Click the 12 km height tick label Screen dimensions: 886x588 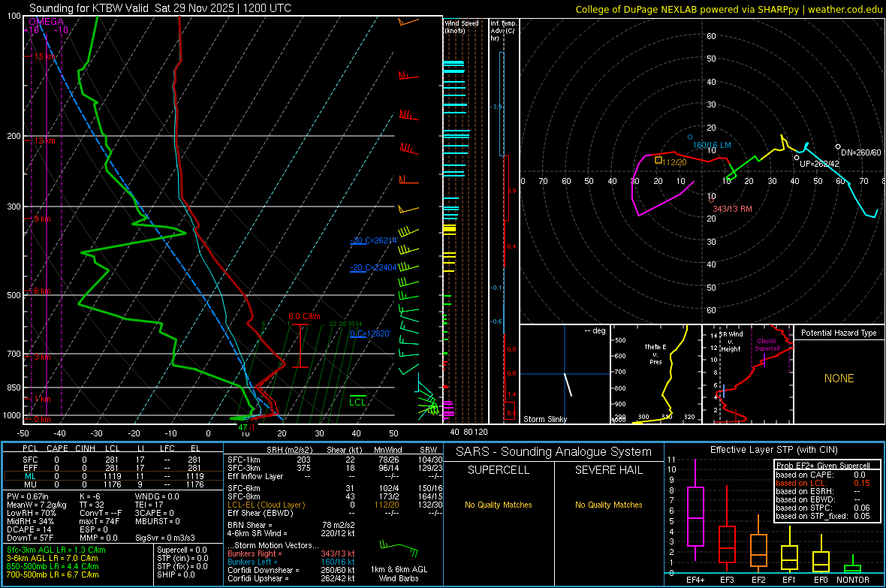pyautogui.click(x=44, y=140)
